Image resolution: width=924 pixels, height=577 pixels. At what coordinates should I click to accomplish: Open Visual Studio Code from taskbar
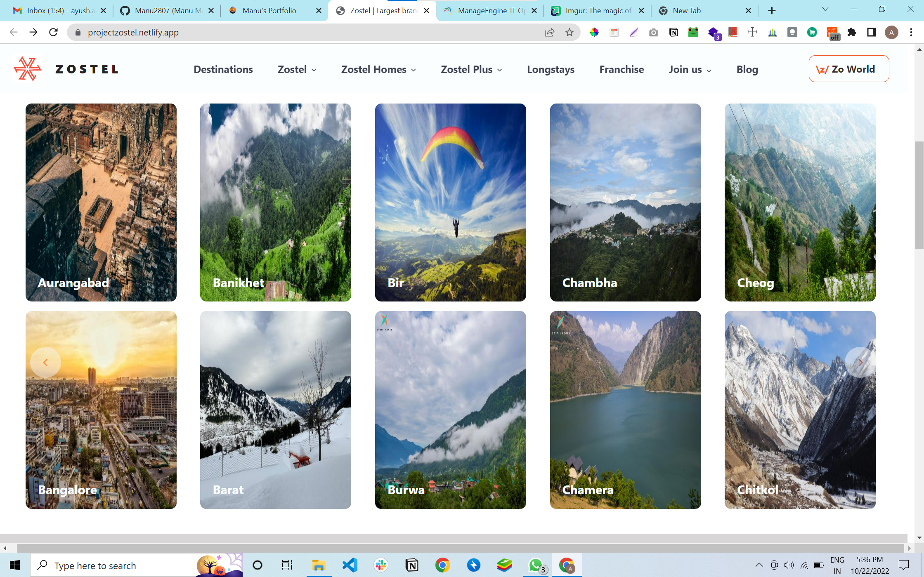(x=350, y=565)
